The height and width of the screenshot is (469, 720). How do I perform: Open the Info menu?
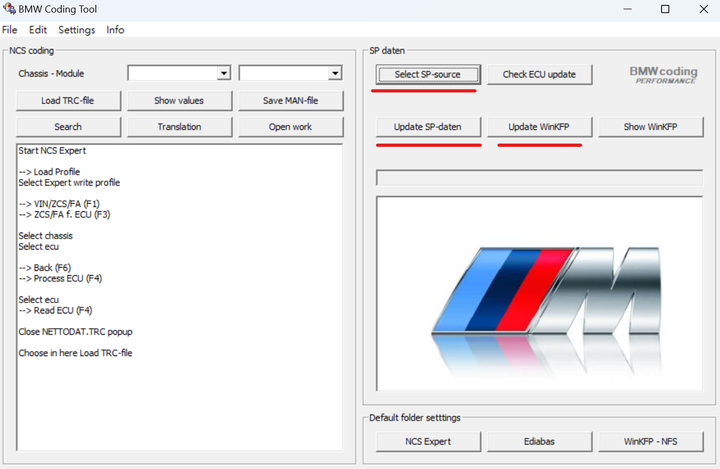click(115, 30)
